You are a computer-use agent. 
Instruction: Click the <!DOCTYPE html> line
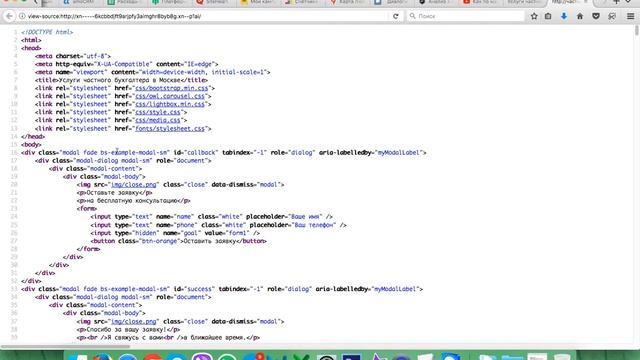(x=47, y=32)
